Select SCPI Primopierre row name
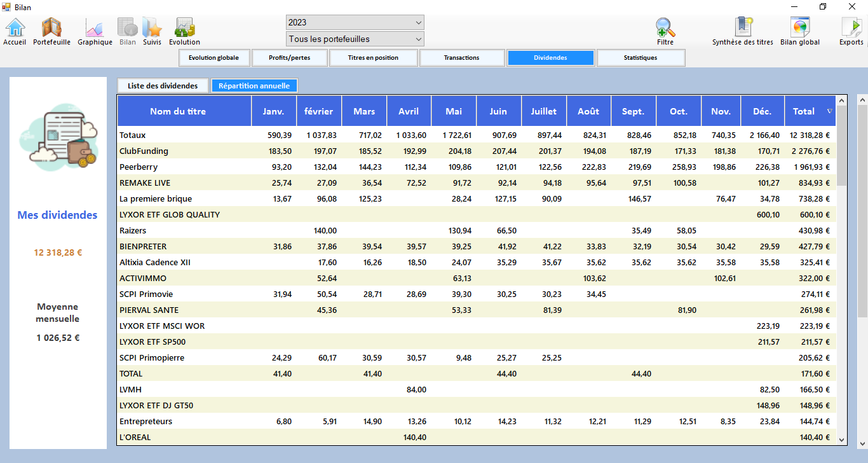868x463 pixels. [152, 357]
